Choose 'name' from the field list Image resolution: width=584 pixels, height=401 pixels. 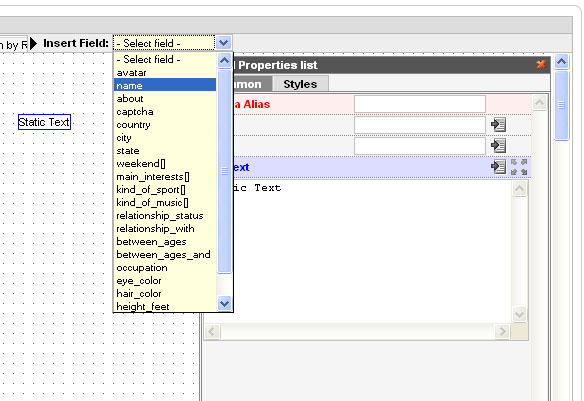point(165,85)
